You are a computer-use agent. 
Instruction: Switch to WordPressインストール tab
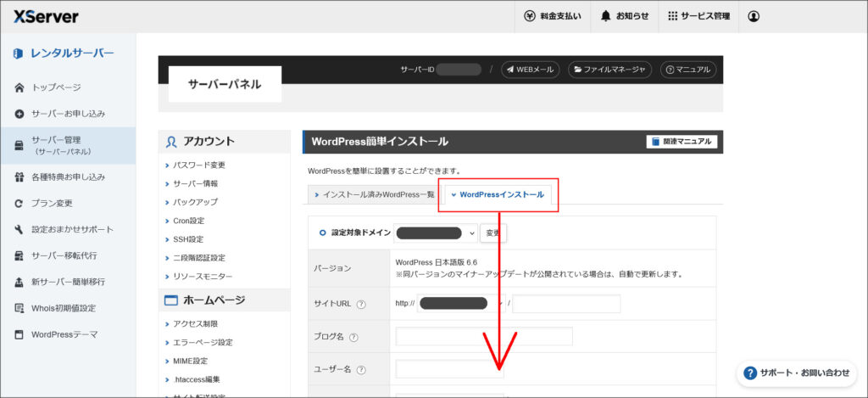click(497, 194)
